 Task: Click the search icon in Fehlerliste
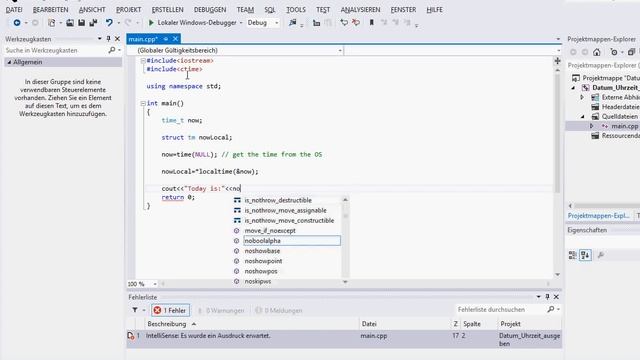(551, 309)
